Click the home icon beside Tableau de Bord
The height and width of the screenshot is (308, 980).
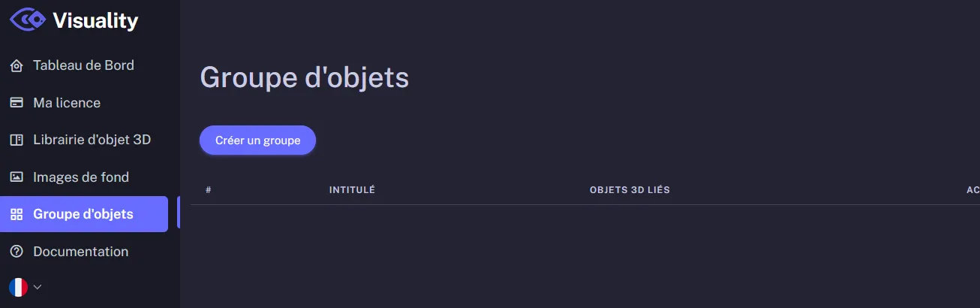[17, 66]
